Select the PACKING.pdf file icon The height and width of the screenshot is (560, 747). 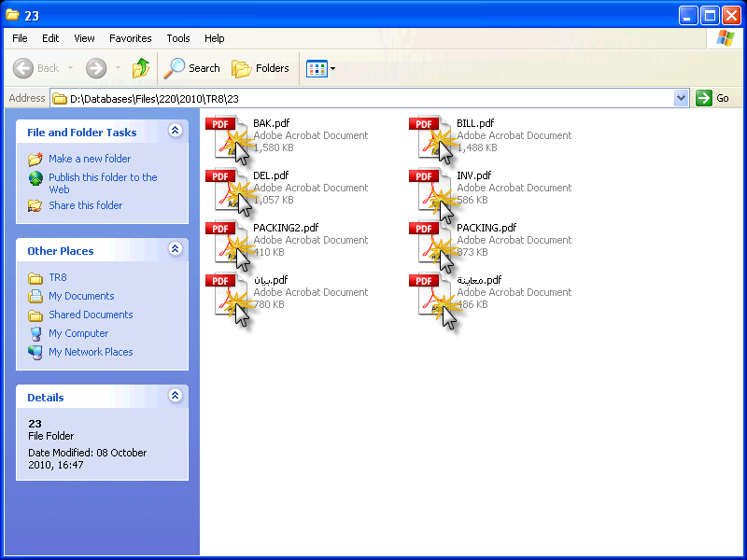tap(431, 244)
